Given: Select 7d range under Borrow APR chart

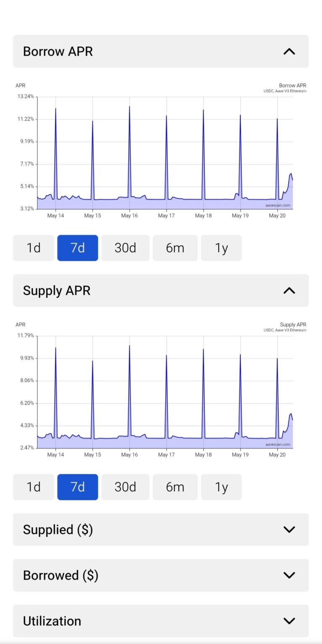Looking at the screenshot, I should [78, 248].
